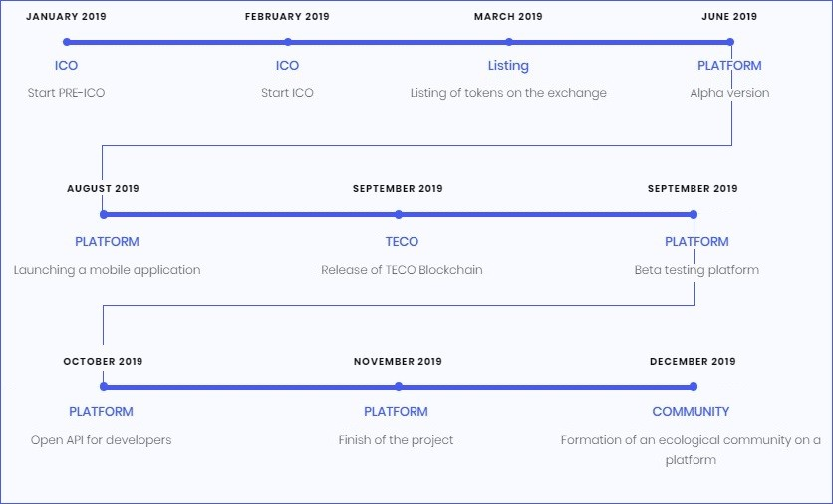Click the PLATFORM heading above Alpha version
Viewport: 833px width, 504px height.
729,66
